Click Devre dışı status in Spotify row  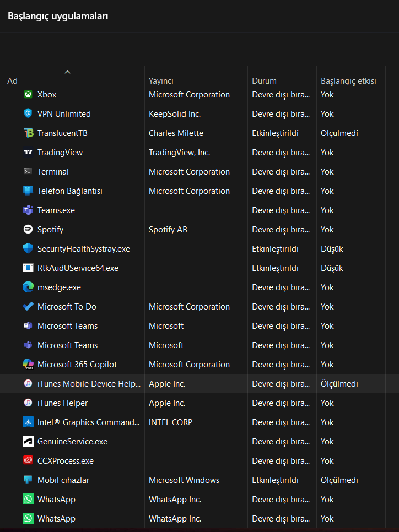point(281,230)
